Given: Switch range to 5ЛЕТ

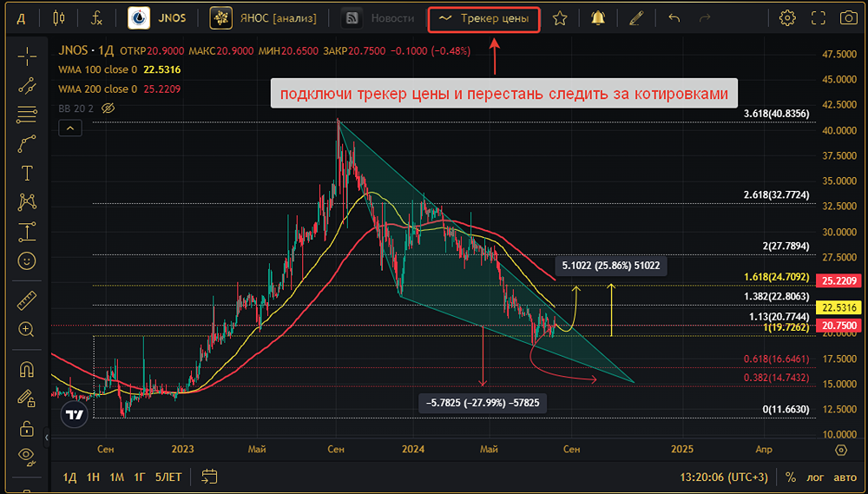Looking at the screenshot, I should pyautogui.click(x=168, y=477).
